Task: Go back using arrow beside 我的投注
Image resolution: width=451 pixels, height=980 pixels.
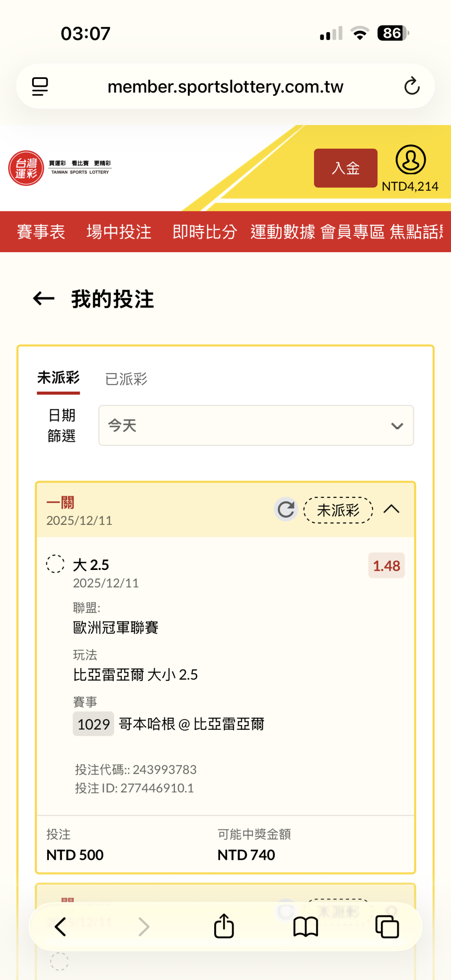Action: tap(44, 299)
